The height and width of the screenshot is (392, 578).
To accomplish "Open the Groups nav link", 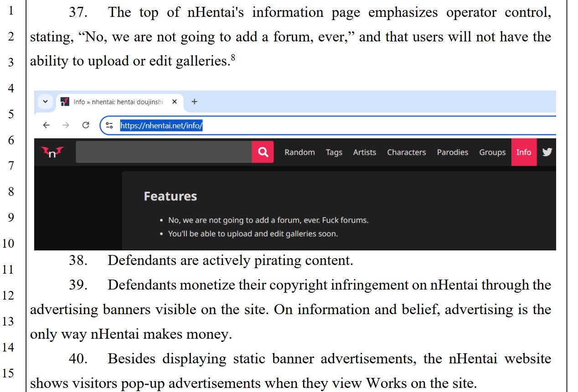I will (x=492, y=153).
